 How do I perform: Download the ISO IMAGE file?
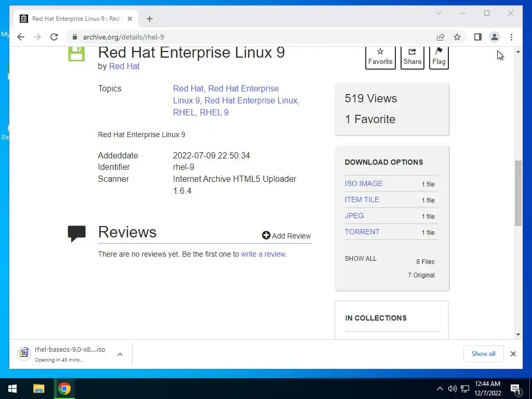coord(363,183)
